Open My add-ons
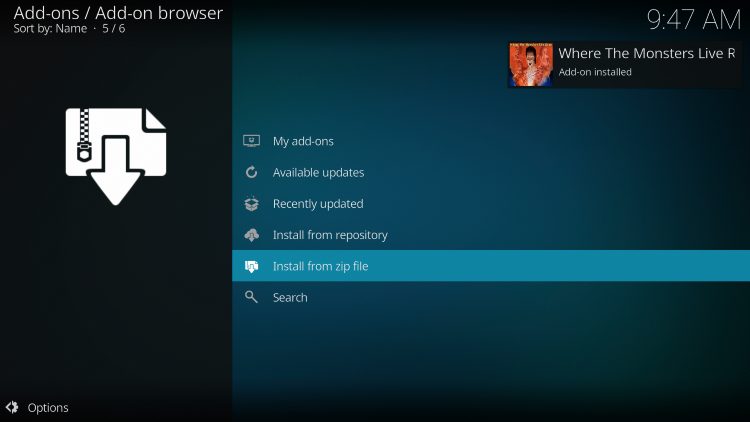 [x=491, y=141]
